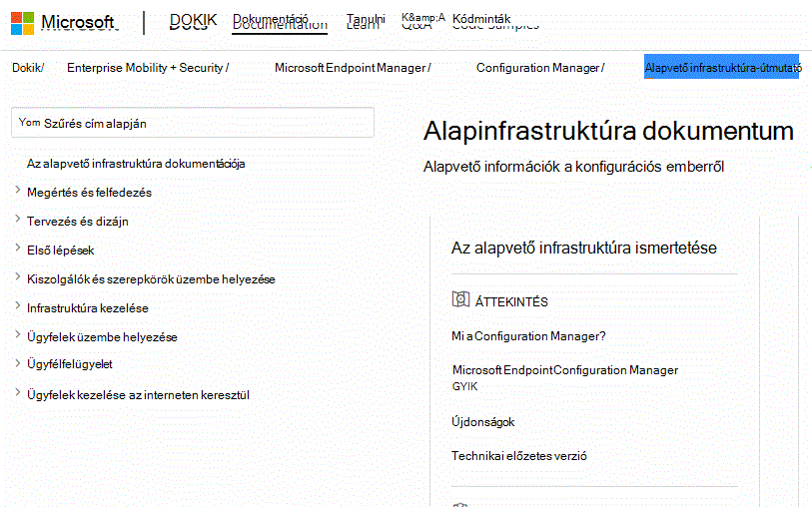Click Az alapvető infrastruktúra ismertetése heading
This screenshot has height=507, width=812.
(x=584, y=248)
